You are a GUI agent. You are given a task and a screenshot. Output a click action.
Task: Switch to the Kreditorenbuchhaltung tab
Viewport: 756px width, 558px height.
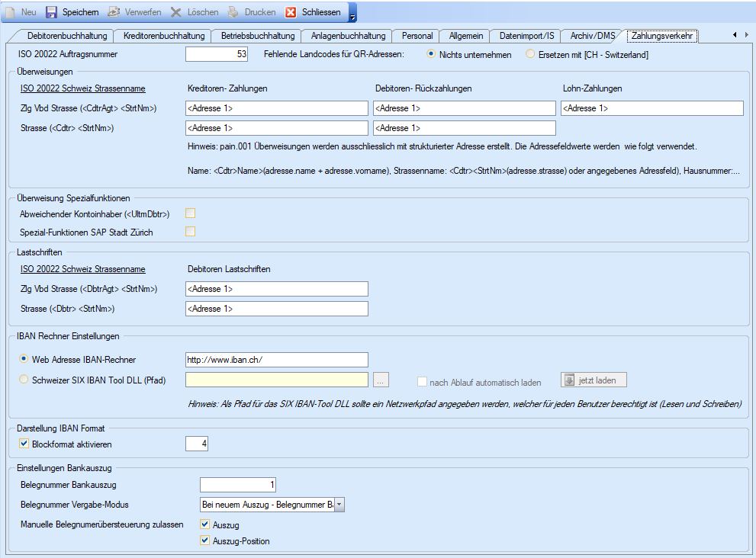click(x=164, y=36)
